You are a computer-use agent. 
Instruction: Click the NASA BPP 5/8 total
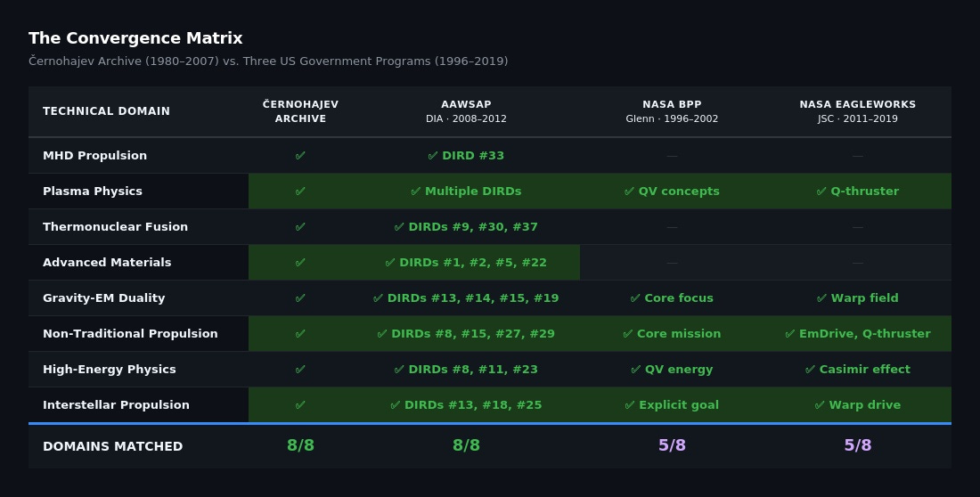click(x=672, y=445)
